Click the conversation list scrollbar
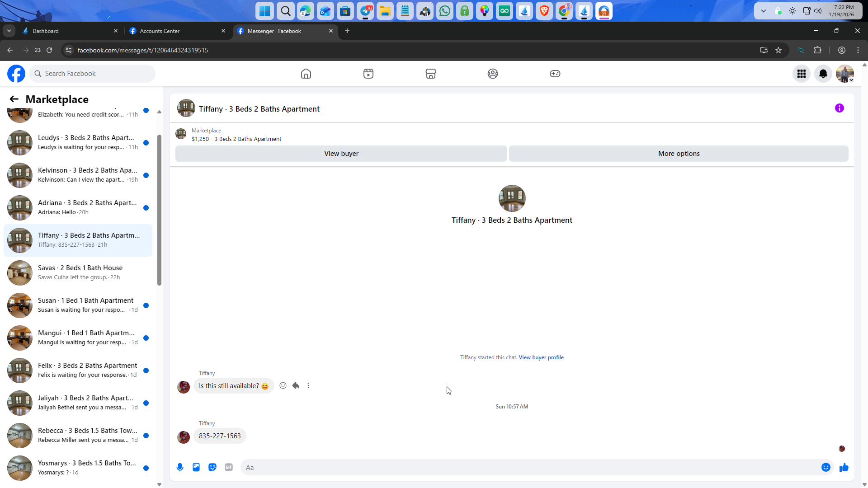Screen dimensions: 868x488 [159, 210]
